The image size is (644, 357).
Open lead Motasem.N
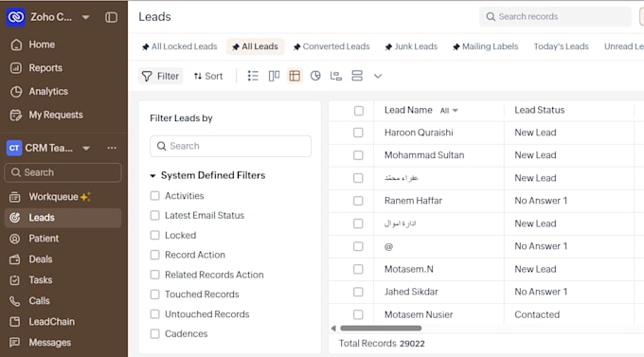coord(409,270)
